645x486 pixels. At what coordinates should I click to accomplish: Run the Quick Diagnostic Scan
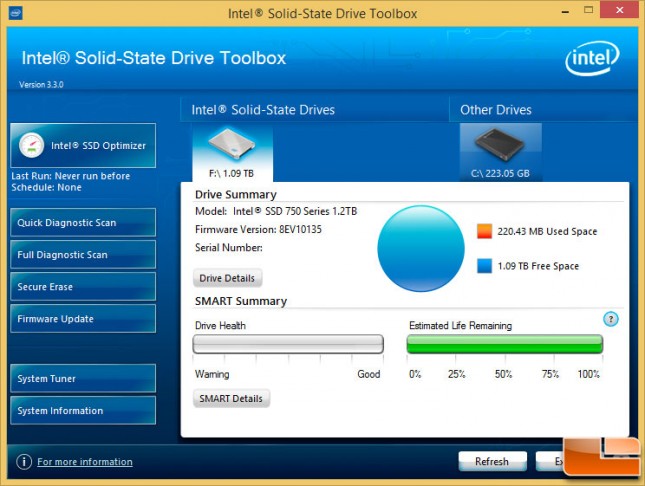(x=83, y=223)
